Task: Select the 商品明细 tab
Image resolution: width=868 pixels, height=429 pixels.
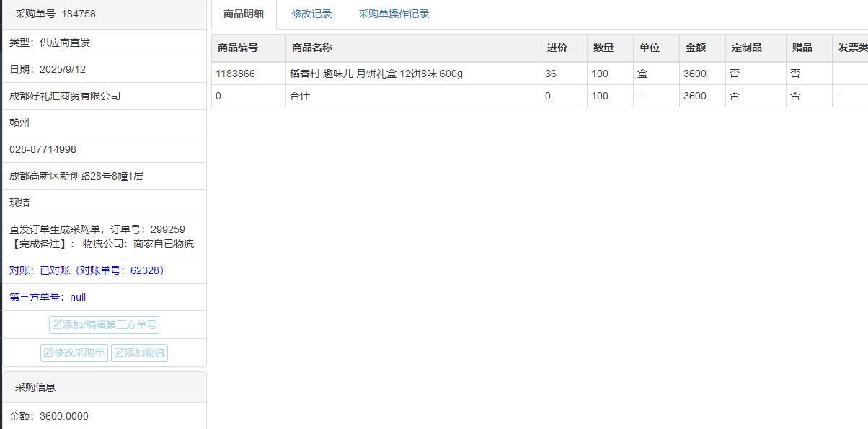Action: pyautogui.click(x=244, y=14)
